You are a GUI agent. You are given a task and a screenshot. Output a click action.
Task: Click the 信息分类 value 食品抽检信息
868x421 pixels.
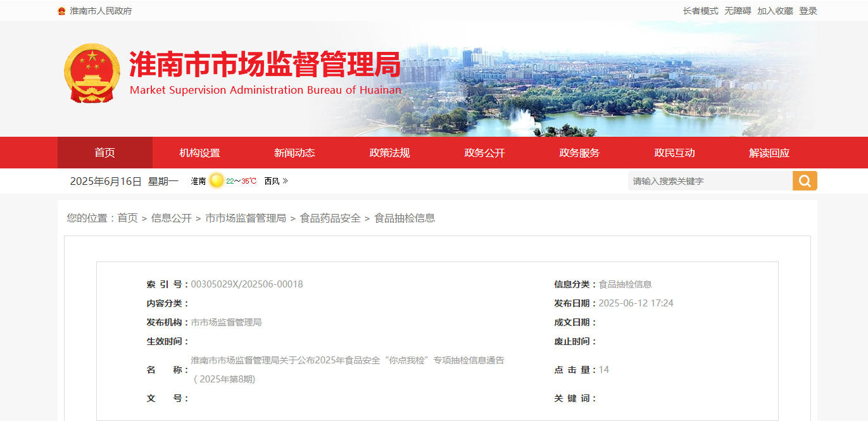pyautogui.click(x=626, y=284)
